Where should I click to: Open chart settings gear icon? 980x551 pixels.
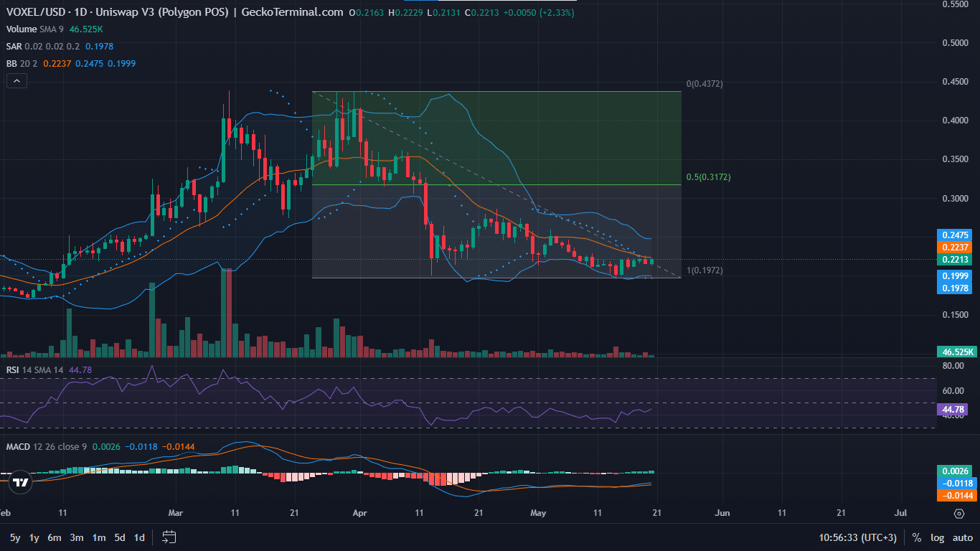[x=959, y=514]
